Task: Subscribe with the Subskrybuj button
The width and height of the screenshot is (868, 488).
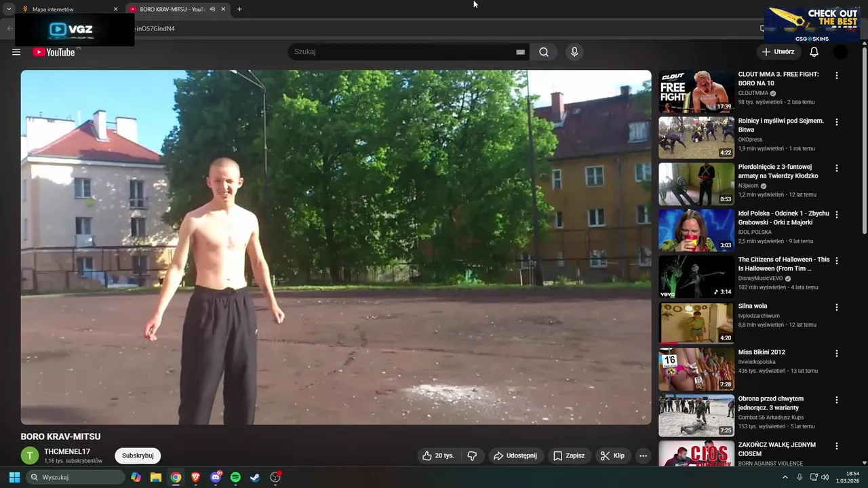Action: tap(138, 455)
